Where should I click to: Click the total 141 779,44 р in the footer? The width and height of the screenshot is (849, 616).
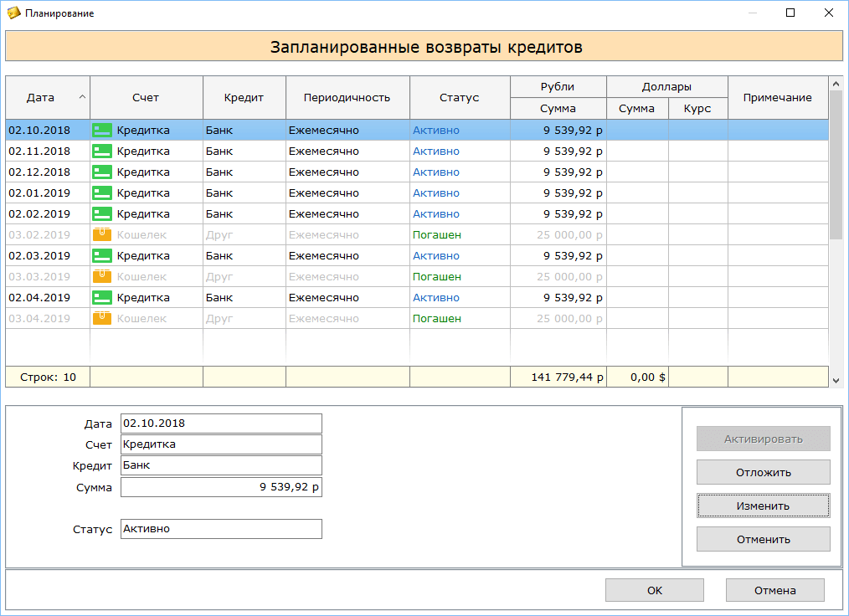point(567,377)
